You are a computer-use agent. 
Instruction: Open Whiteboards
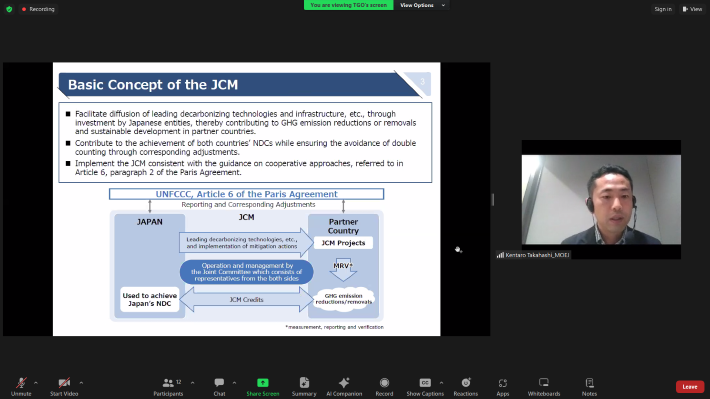[x=544, y=387]
